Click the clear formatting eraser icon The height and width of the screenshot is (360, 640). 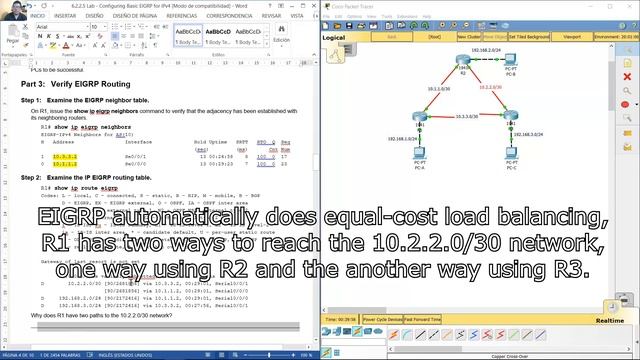[x=100, y=36]
